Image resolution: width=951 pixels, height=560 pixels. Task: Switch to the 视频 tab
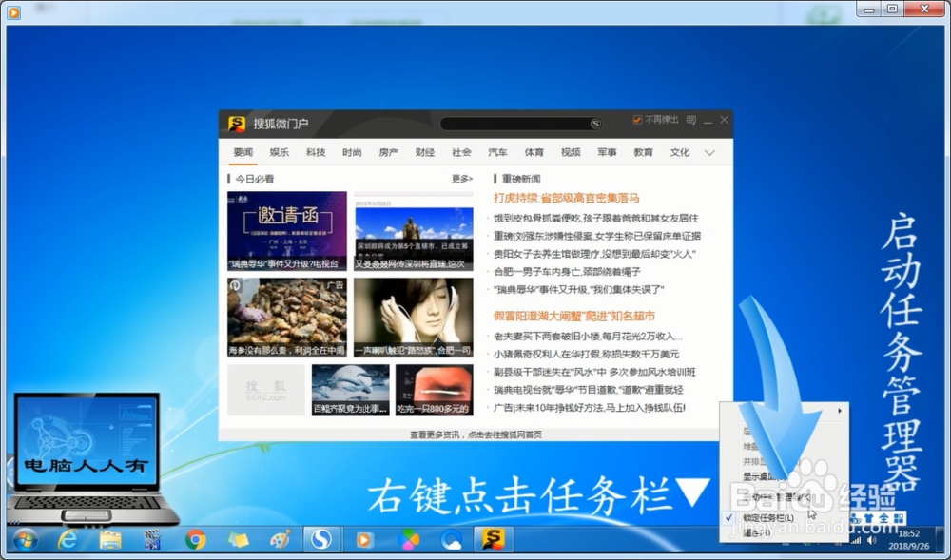click(x=571, y=153)
